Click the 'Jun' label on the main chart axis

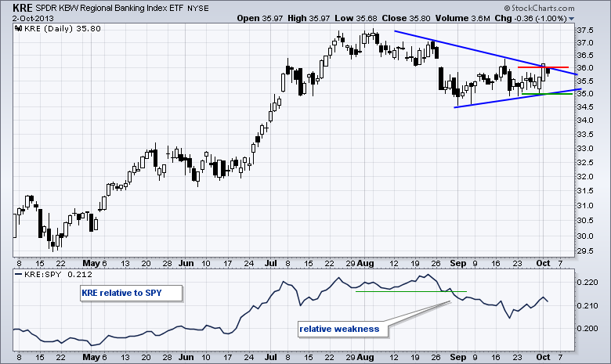click(x=186, y=264)
